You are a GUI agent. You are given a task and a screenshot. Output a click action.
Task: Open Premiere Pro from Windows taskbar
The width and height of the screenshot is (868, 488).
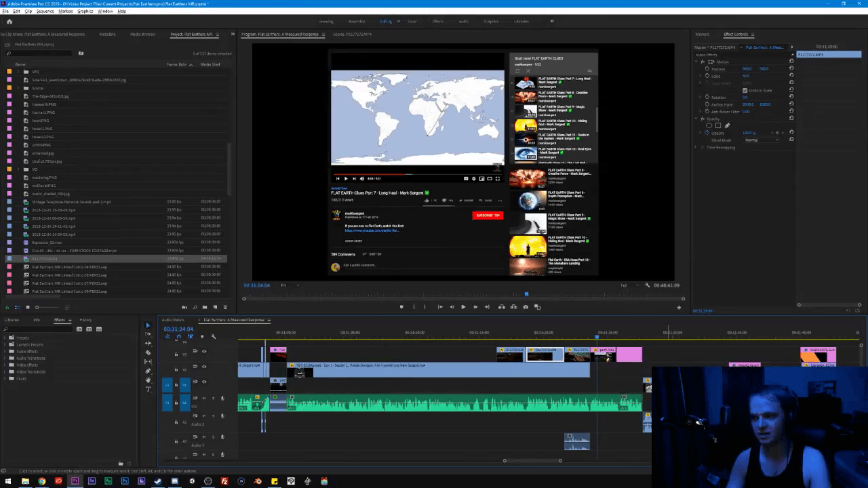(75, 481)
